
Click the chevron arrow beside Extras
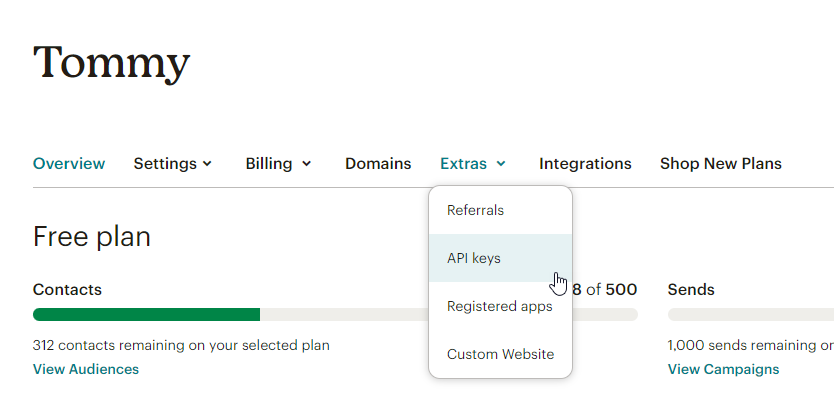(x=501, y=164)
